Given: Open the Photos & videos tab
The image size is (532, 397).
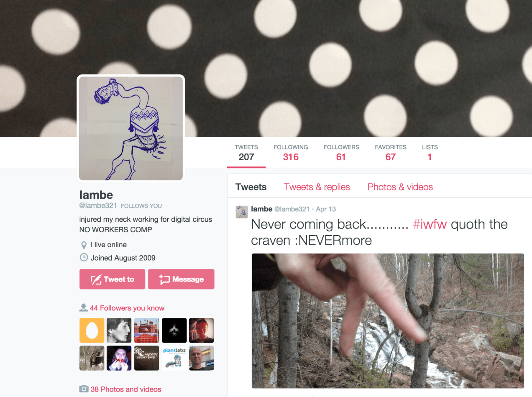Looking at the screenshot, I should point(400,187).
